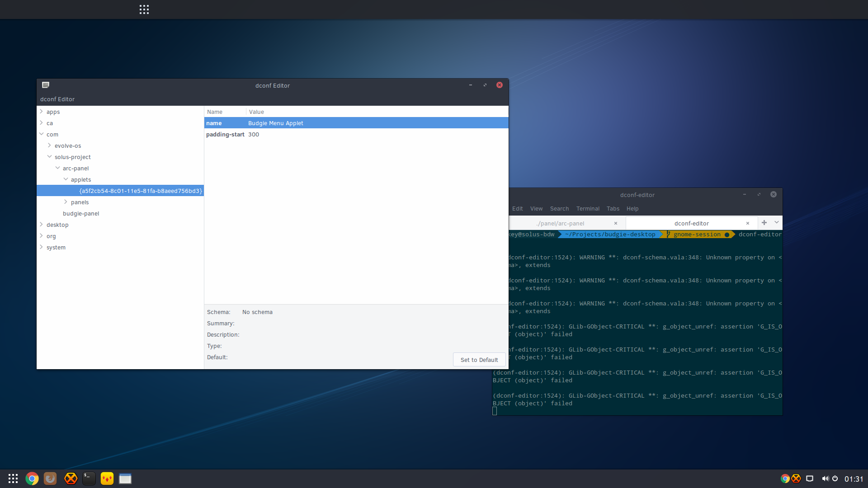Select the Budgie Menu Applet value
The height and width of the screenshot is (488, 868).
pos(276,123)
